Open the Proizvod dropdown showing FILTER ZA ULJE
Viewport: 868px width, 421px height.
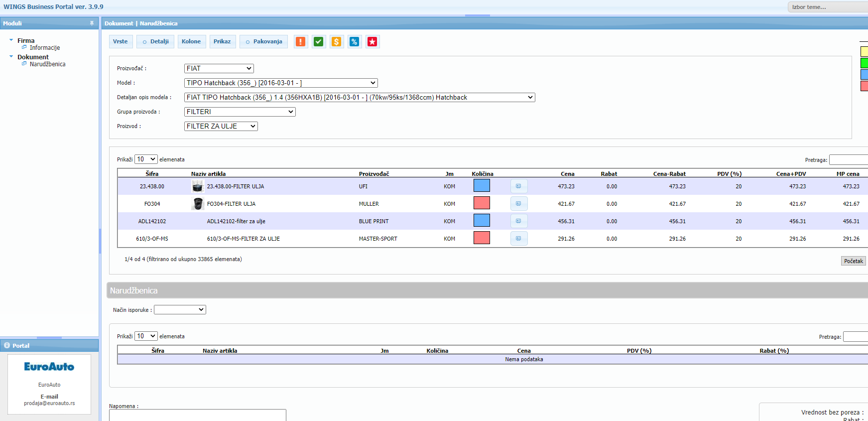(x=221, y=126)
